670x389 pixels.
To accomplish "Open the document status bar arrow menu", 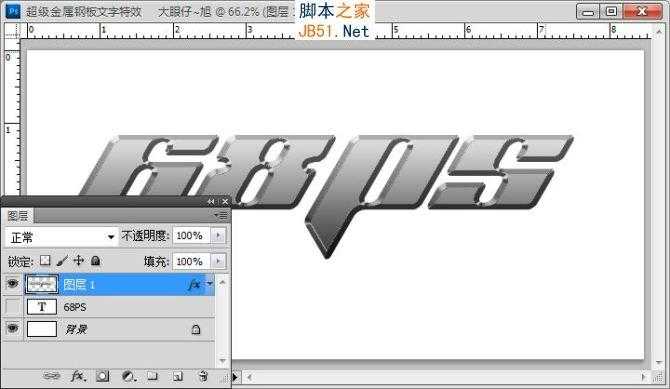I will tap(235, 377).
